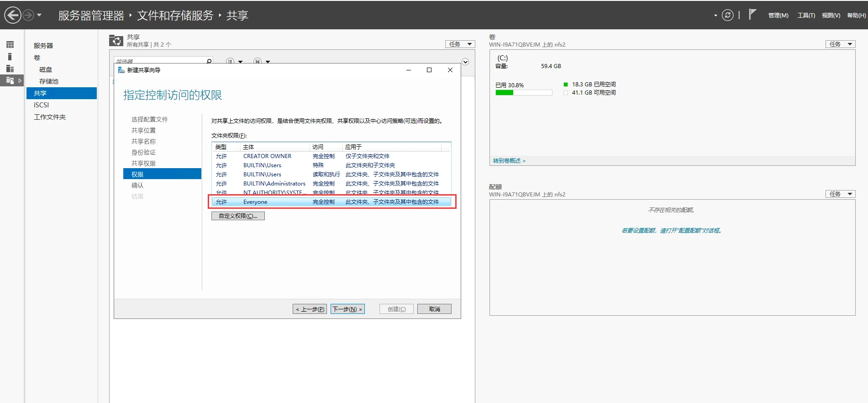Open the dropdown arrow beside the refresh icon
The width and height of the screenshot is (868, 403).
[715, 16]
